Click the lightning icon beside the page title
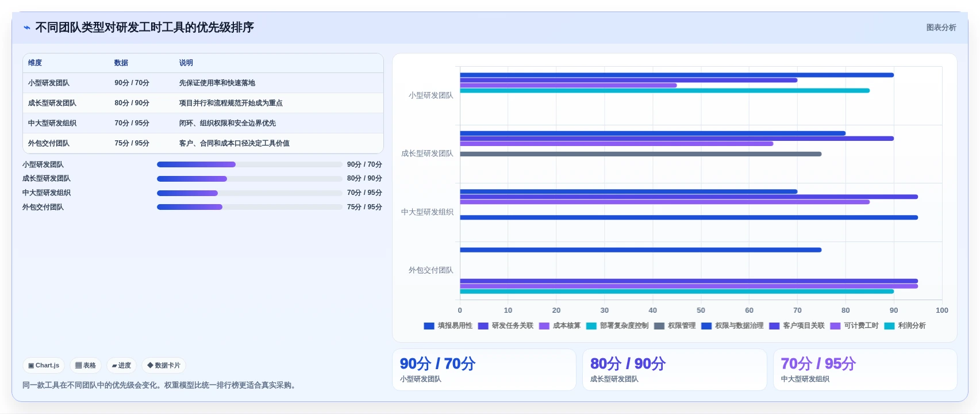Image resolution: width=980 pixels, height=414 pixels. (x=26, y=28)
